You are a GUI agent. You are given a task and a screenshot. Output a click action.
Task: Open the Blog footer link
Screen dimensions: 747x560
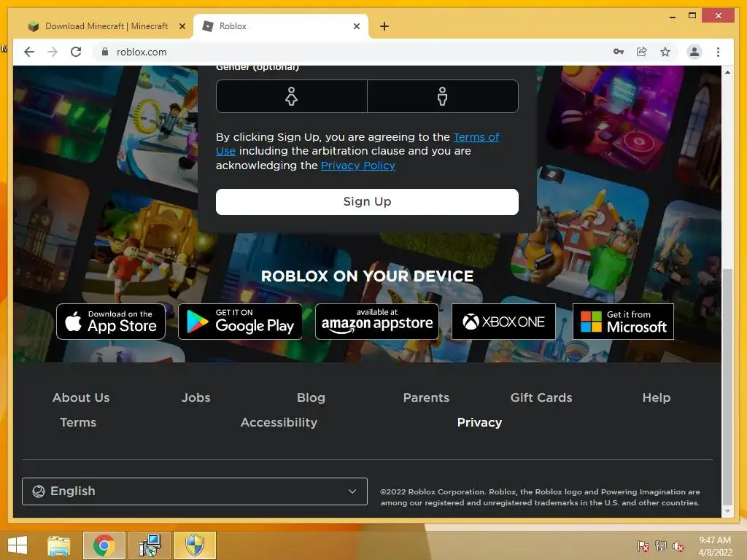tap(311, 397)
